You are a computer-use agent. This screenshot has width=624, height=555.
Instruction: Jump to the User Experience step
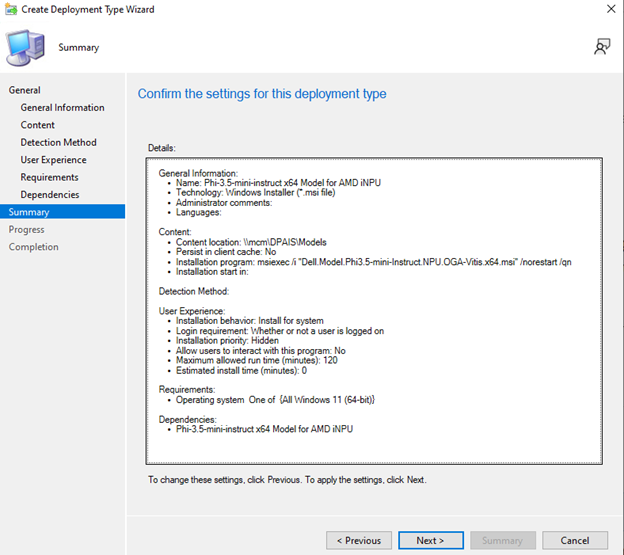(x=53, y=160)
